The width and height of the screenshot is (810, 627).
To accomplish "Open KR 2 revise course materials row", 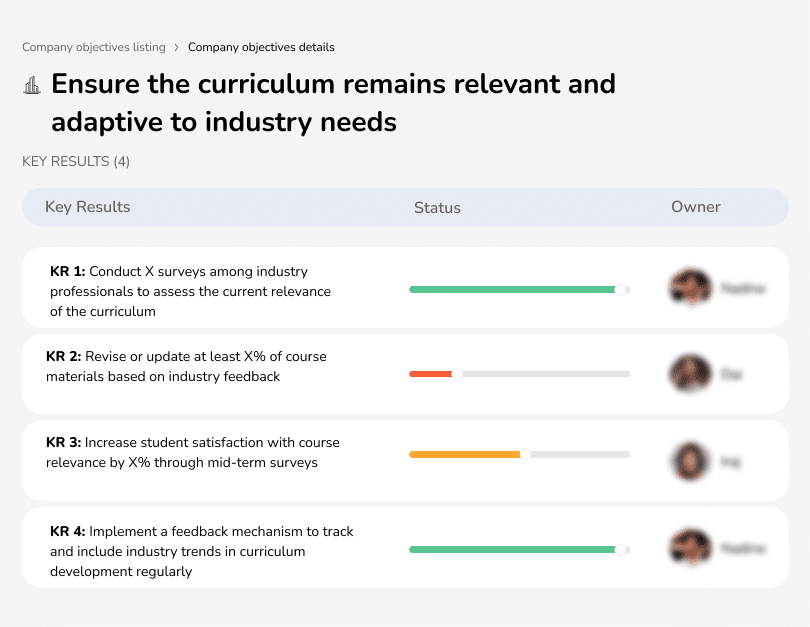I will point(186,366).
